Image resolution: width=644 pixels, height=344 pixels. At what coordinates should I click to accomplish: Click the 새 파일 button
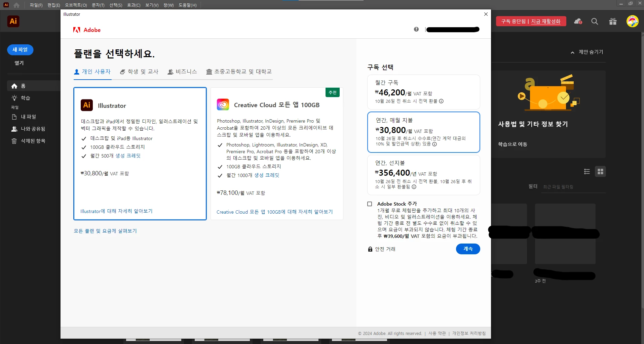(20, 50)
